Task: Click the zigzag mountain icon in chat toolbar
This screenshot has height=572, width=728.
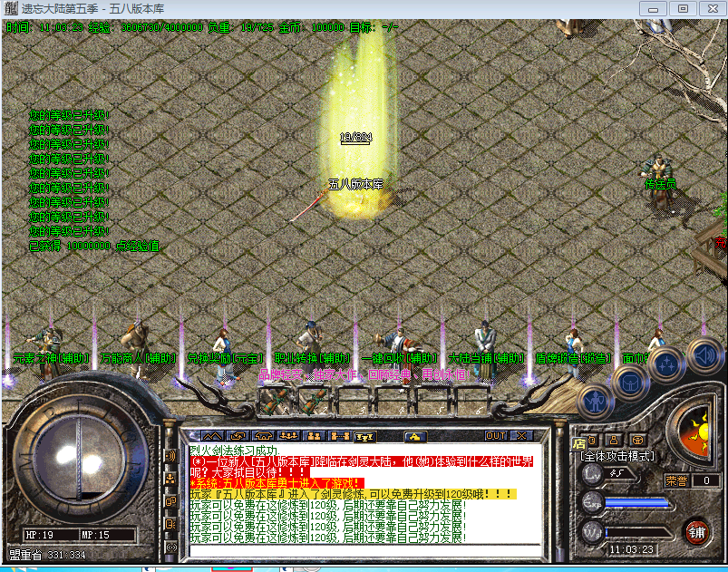Action: (212, 436)
